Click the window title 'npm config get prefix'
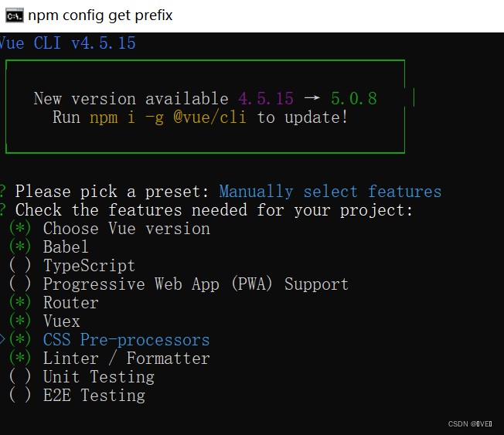Image resolution: width=504 pixels, height=435 pixels. click(100, 15)
